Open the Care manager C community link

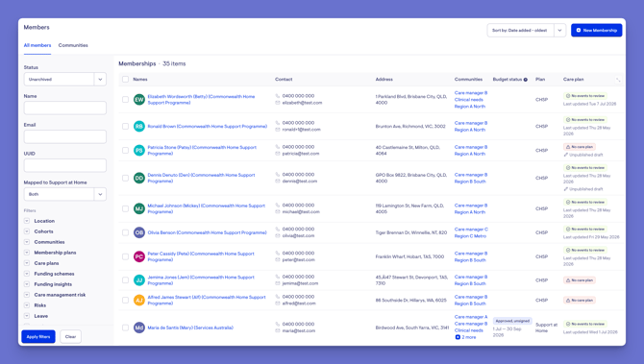[x=471, y=230]
